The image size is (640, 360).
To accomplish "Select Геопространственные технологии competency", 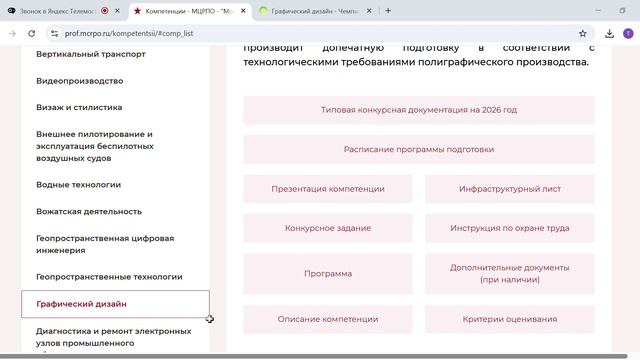I will (x=109, y=277).
